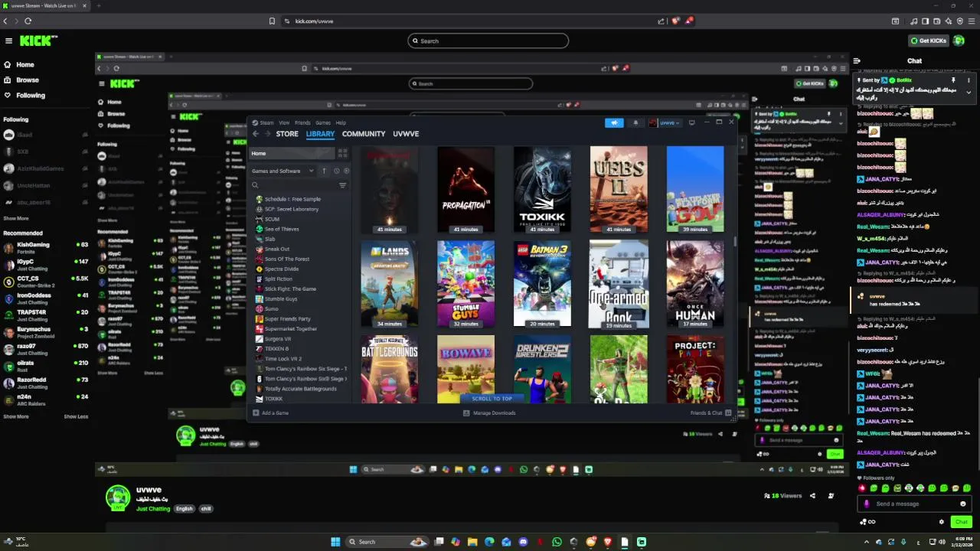Open Steam announcements megaphone button

(x=614, y=122)
